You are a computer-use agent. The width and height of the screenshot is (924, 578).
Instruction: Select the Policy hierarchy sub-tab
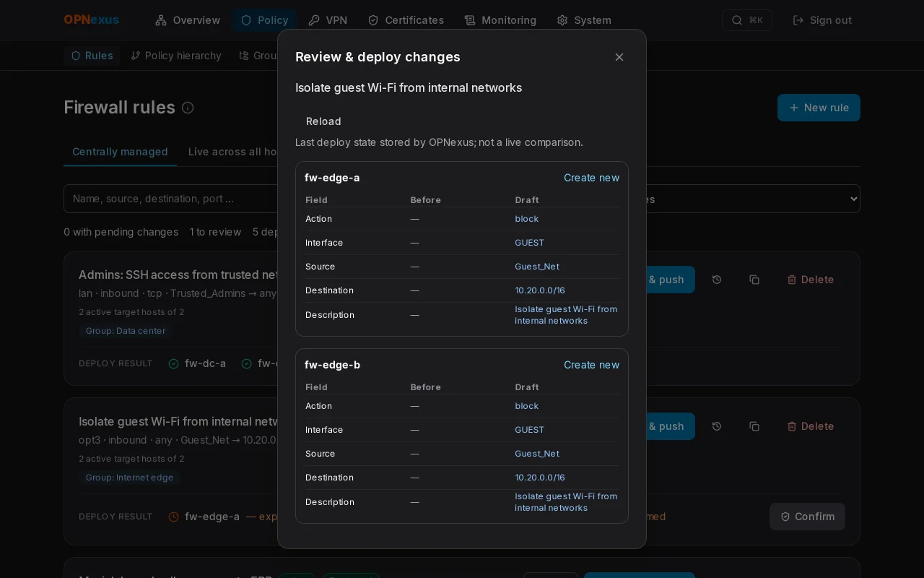[176, 56]
